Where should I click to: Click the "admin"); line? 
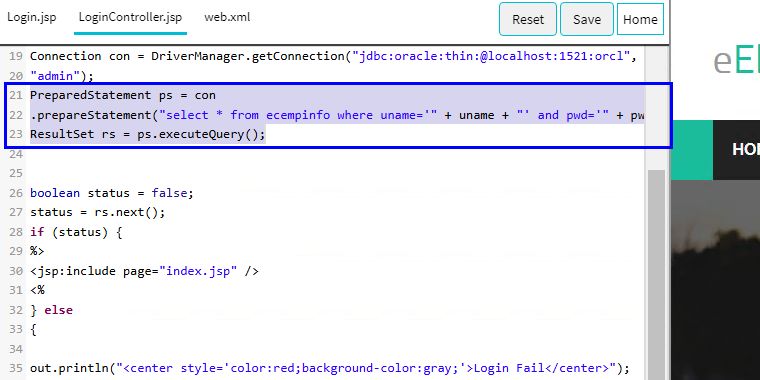pyautogui.click(x=62, y=76)
